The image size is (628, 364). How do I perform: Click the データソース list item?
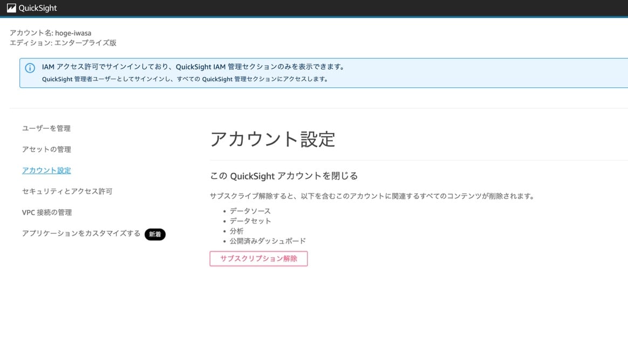point(250,211)
